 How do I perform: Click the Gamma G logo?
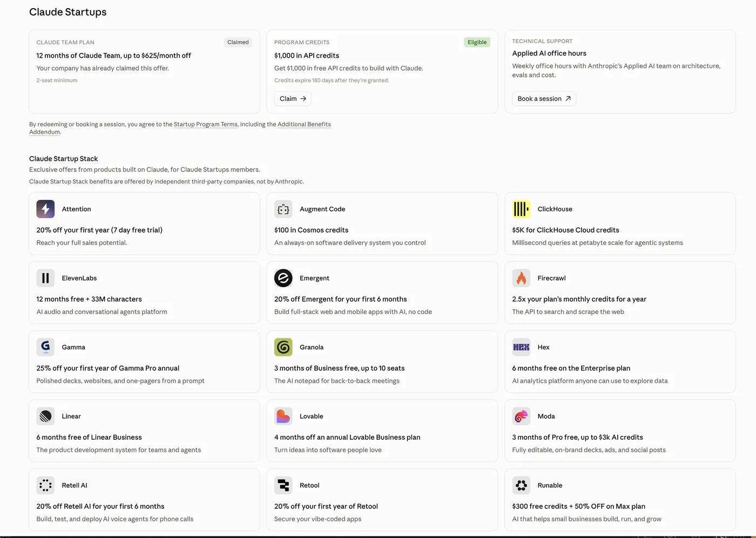pos(45,347)
